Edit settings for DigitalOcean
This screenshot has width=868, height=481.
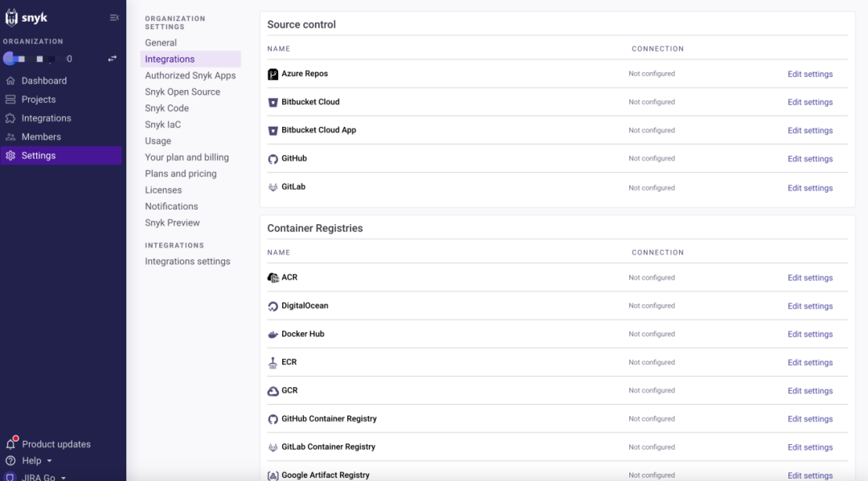pyautogui.click(x=810, y=306)
